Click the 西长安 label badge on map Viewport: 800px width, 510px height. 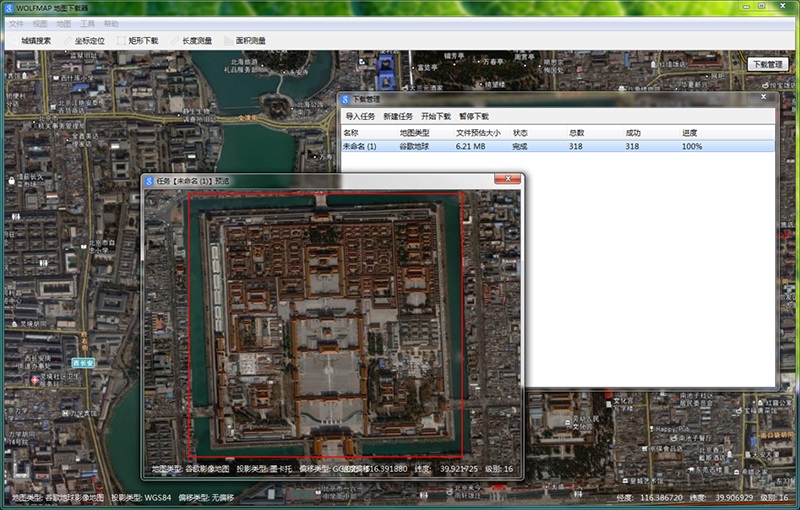pos(83,363)
